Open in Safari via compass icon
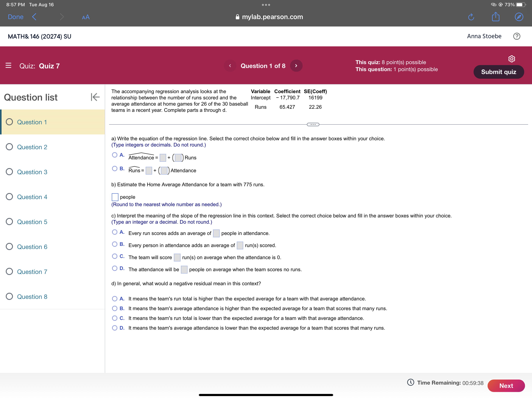The image size is (532, 399). 519,17
